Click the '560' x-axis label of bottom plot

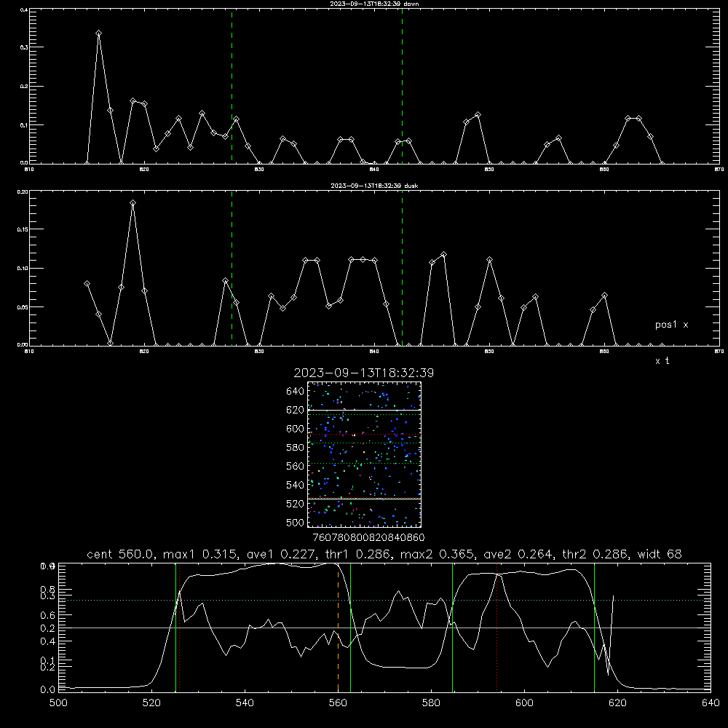click(x=338, y=703)
